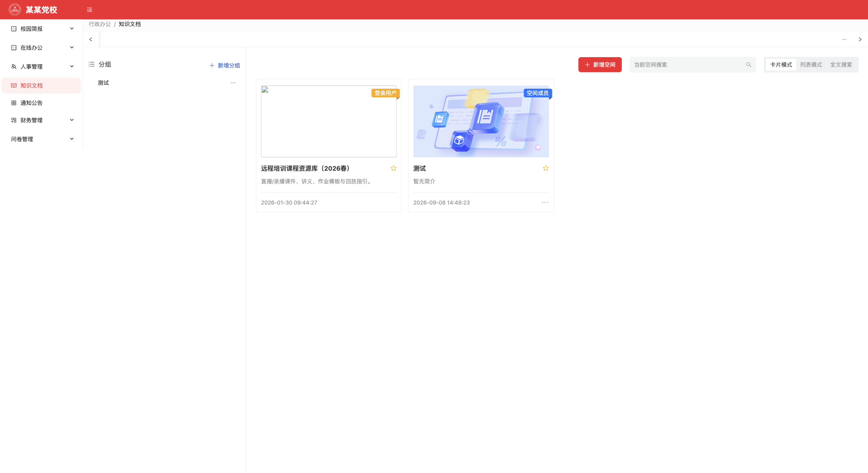
Task: Click the 测试 card title
Action: 419,168
